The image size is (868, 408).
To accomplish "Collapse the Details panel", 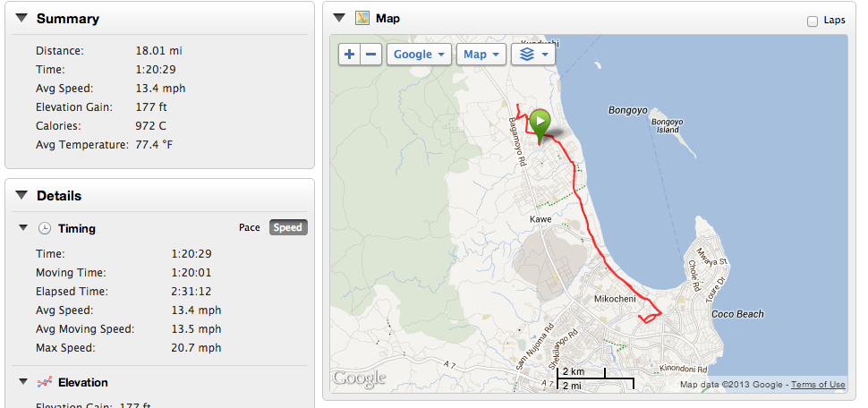I will tap(21, 196).
